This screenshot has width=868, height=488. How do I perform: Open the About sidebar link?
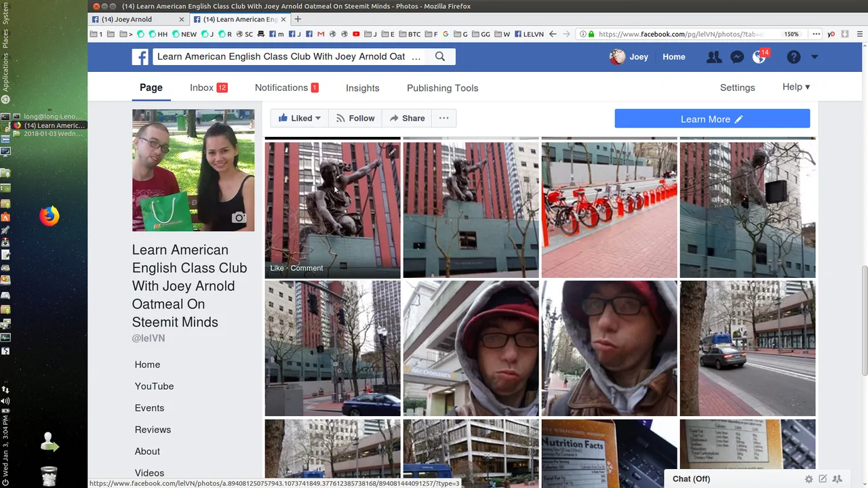(x=147, y=451)
